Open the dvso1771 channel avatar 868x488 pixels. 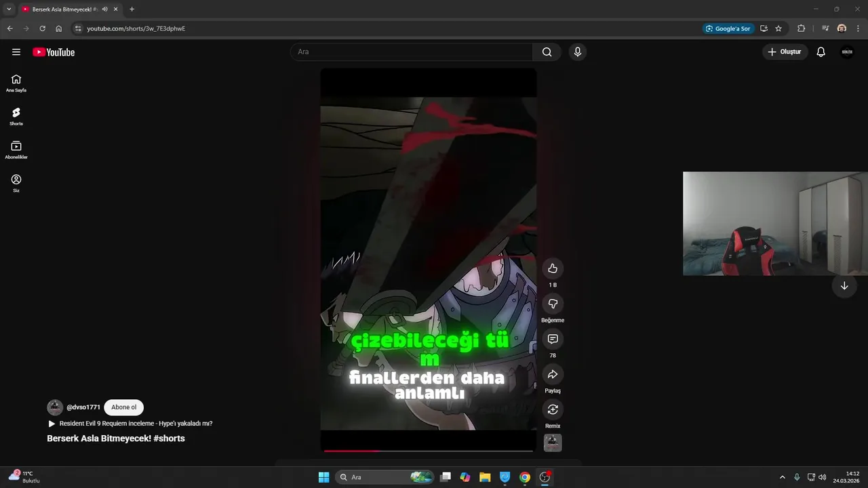click(55, 407)
